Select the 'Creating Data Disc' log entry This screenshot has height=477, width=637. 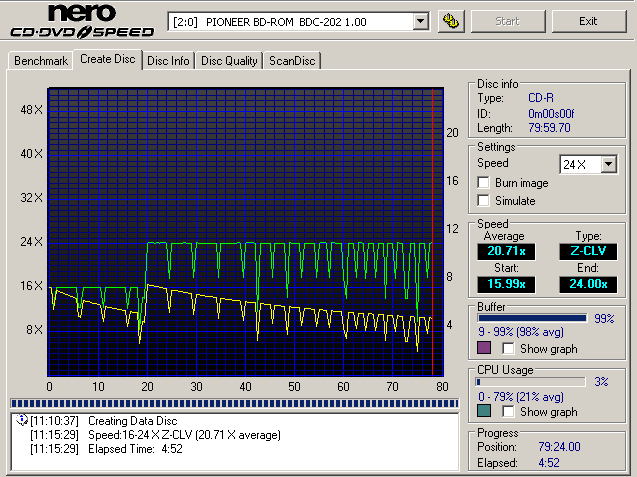(x=132, y=421)
